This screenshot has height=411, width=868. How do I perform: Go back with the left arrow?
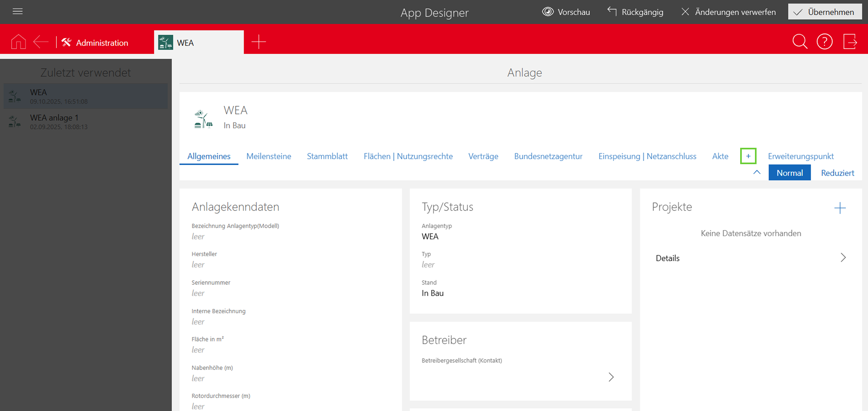(x=41, y=42)
